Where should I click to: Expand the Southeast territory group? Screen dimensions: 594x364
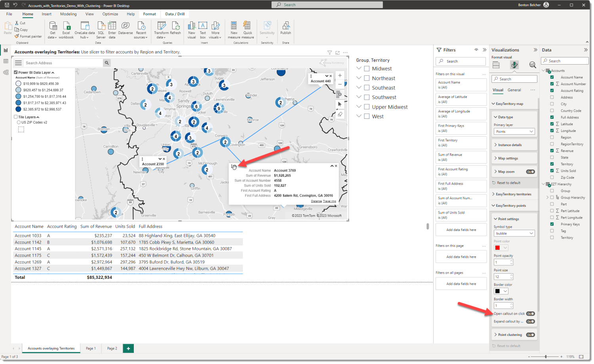coord(358,87)
